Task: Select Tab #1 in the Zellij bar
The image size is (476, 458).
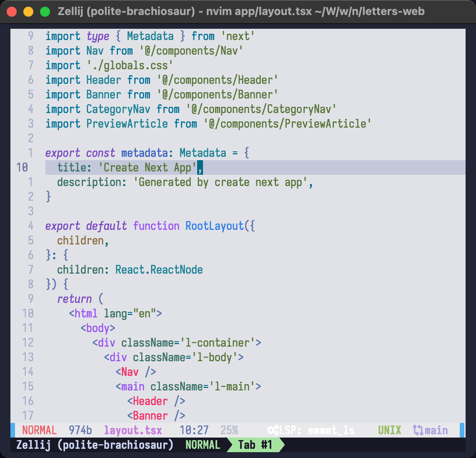Action: point(255,445)
